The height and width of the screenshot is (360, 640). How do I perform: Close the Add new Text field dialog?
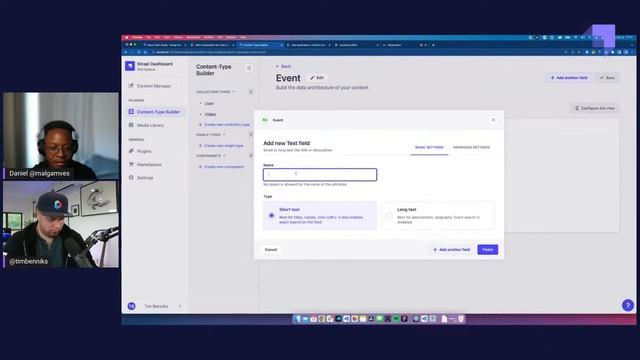point(493,120)
